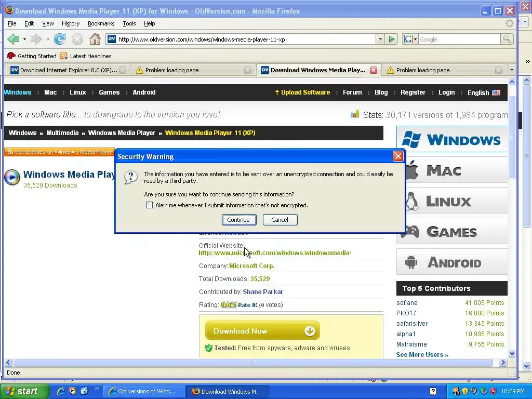Viewport: 532px width, 399px height.
Task: Close the Security Warning dialog
Action: (398, 156)
